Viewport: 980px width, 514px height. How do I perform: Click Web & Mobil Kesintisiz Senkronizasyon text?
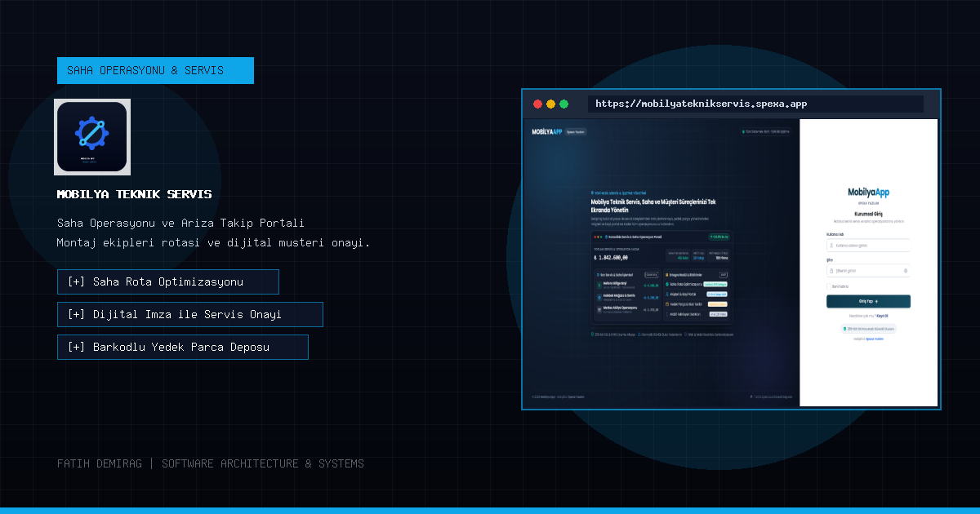[710, 335]
